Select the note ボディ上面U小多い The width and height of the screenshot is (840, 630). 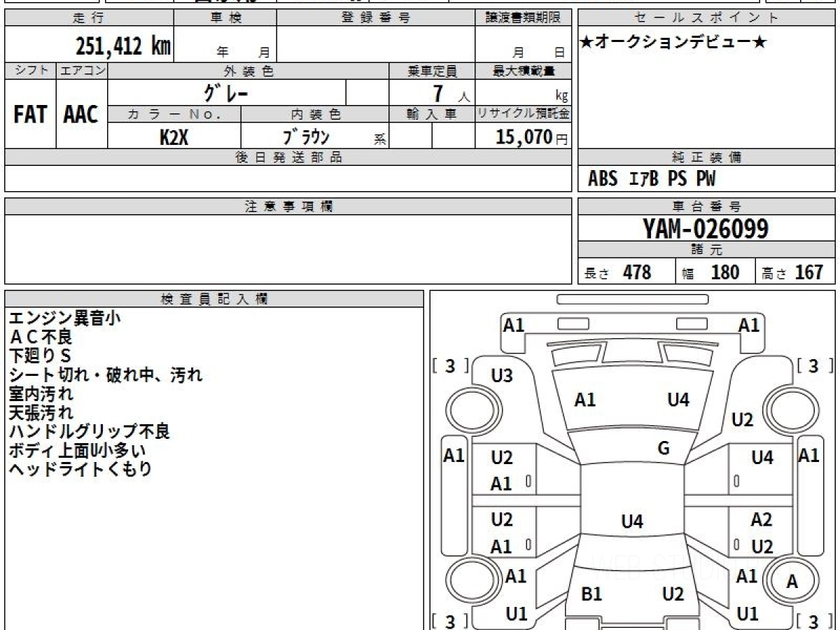(x=78, y=450)
